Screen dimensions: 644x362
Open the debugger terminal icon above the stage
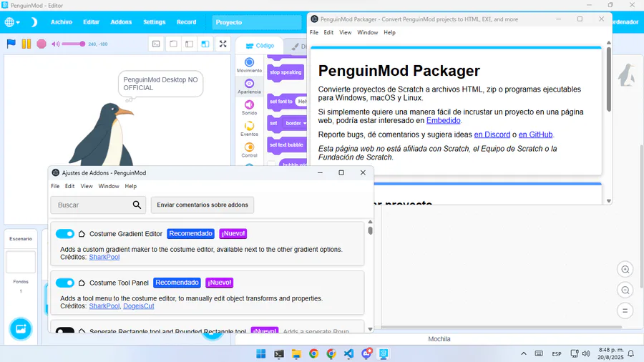[x=156, y=44]
